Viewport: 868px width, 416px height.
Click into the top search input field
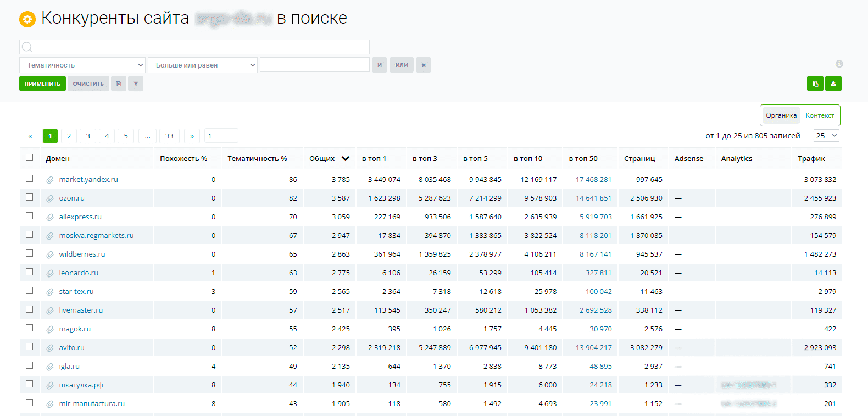tap(194, 47)
